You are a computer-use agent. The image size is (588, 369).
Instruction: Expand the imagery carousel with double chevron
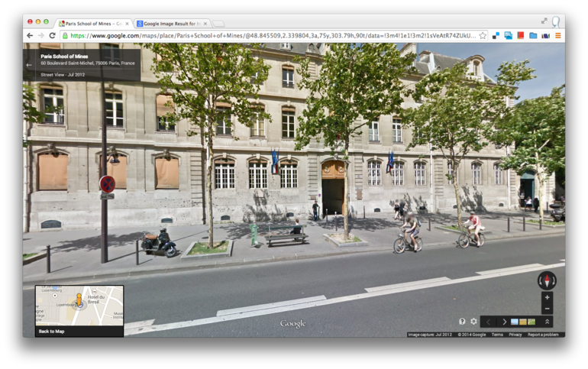[547, 322]
